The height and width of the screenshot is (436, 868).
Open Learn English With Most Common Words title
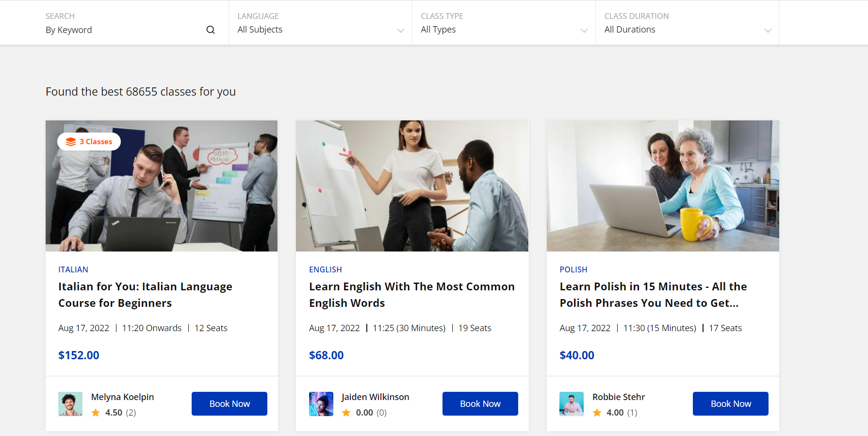[x=411, y=295]
